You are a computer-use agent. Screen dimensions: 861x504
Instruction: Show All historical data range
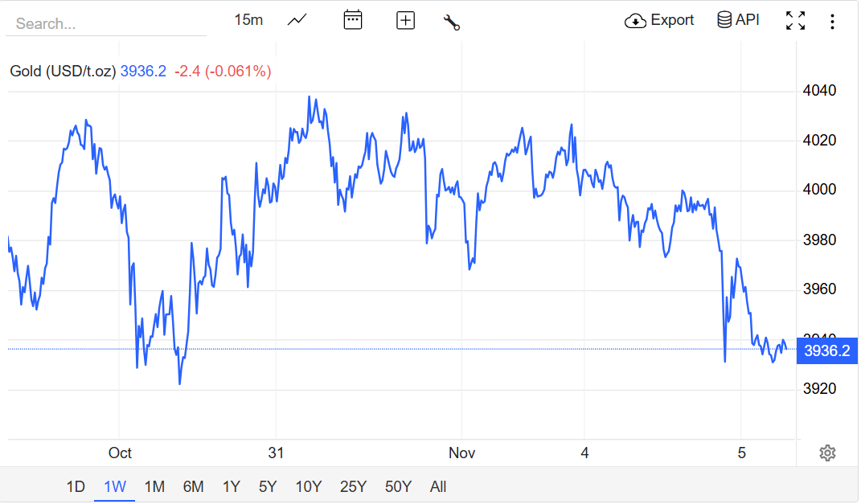438,486
